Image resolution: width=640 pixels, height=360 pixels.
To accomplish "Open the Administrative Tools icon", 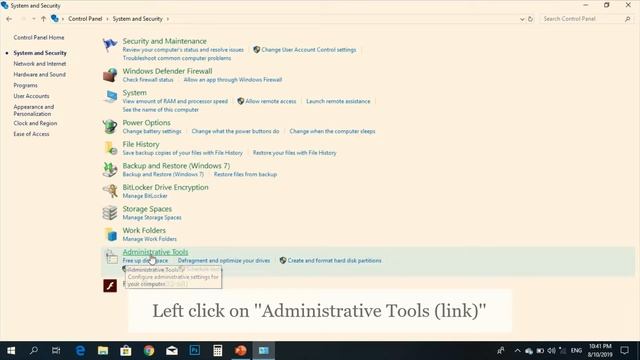I will tap(111, 256).
